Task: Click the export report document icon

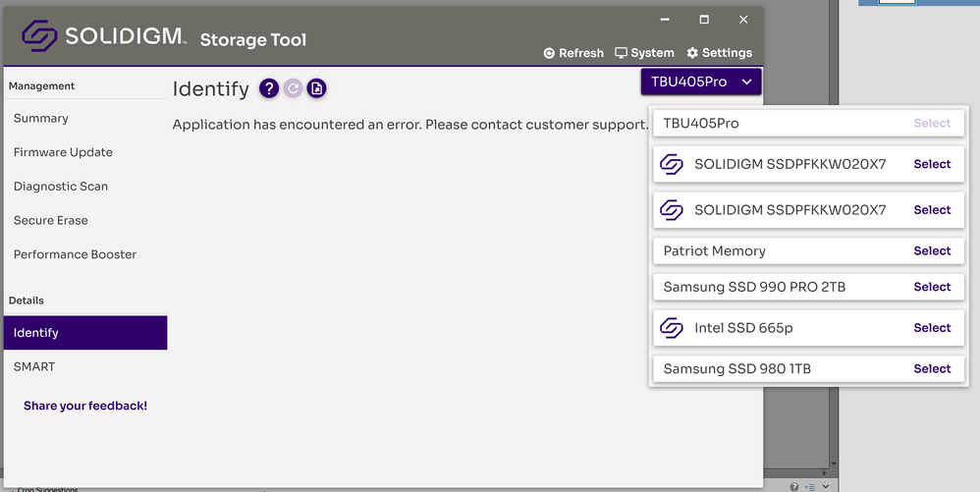Action: point(316,89)
